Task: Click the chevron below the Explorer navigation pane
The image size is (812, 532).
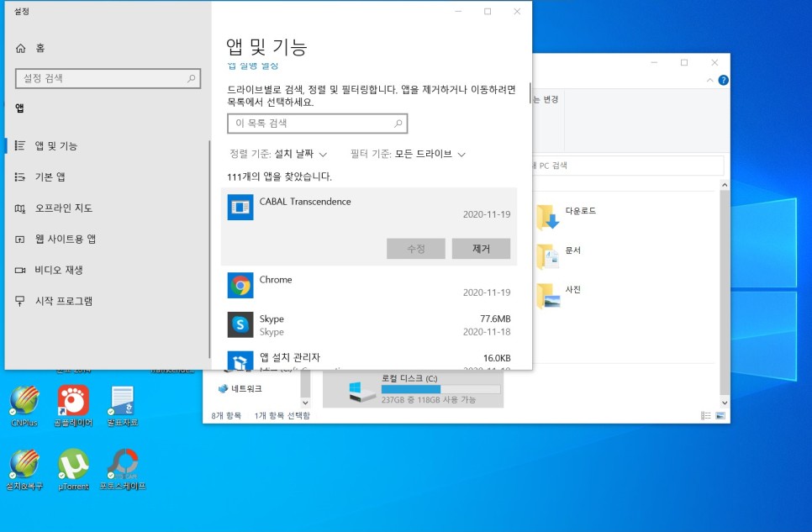Action: point(305,402)
